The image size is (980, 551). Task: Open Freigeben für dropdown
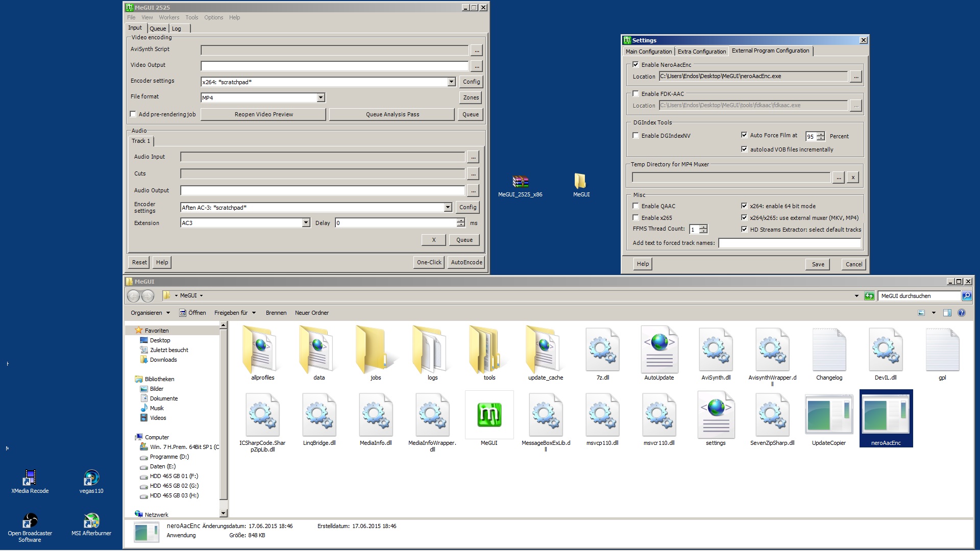point(235,313)
